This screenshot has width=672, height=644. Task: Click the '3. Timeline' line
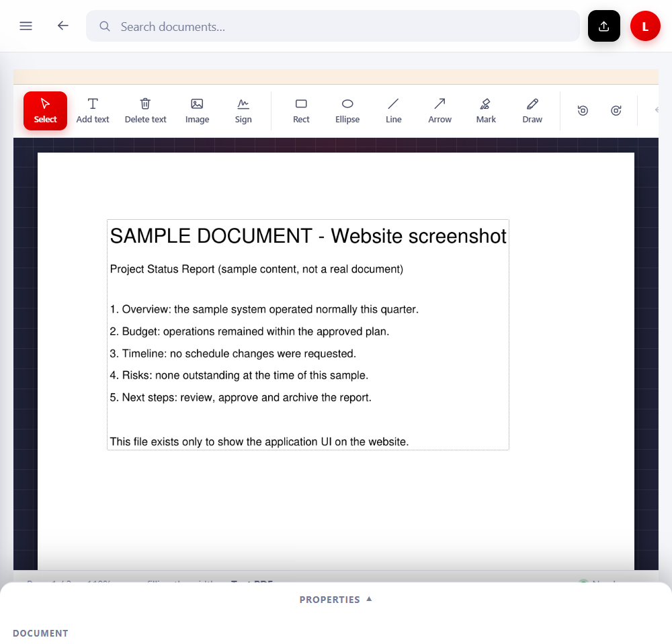click(233, 354)
